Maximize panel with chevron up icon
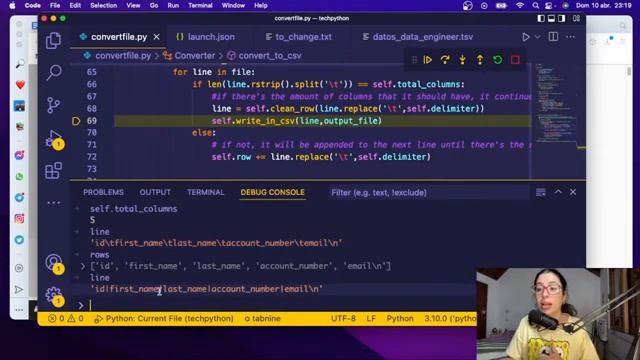Viewport: 640px width, 360px height. pos(558,192)
